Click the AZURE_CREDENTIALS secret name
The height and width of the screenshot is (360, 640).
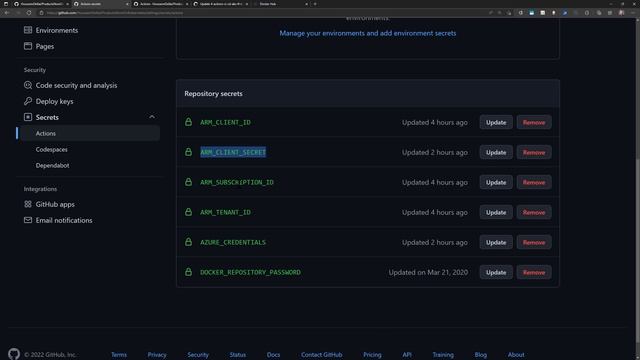pos(233,242)
